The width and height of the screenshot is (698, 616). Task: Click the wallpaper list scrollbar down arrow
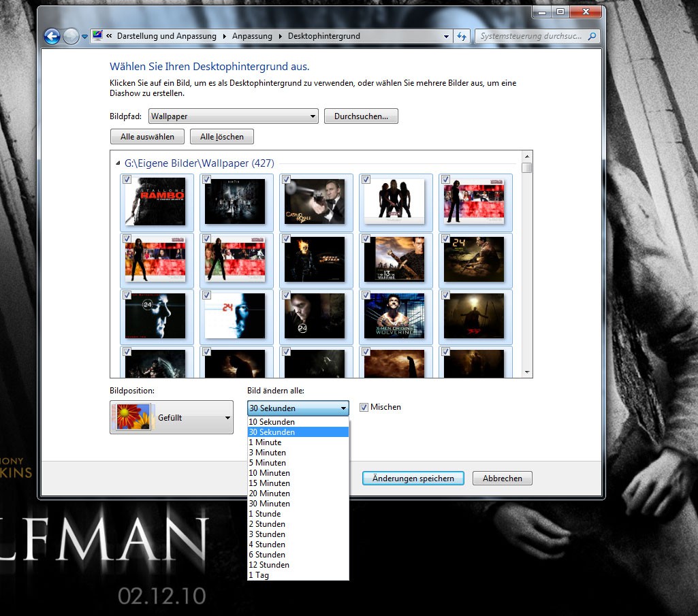point(526,372)
